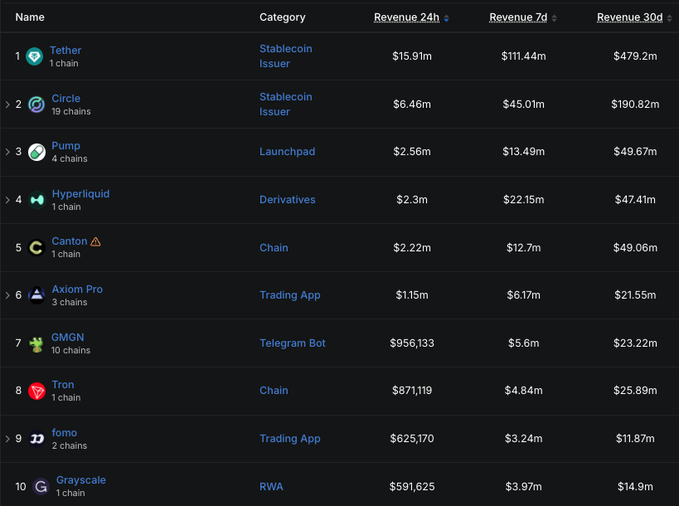Viewport: 679px width, 506px height.
Task: Click the Tron logo icon
Action: 36,391
